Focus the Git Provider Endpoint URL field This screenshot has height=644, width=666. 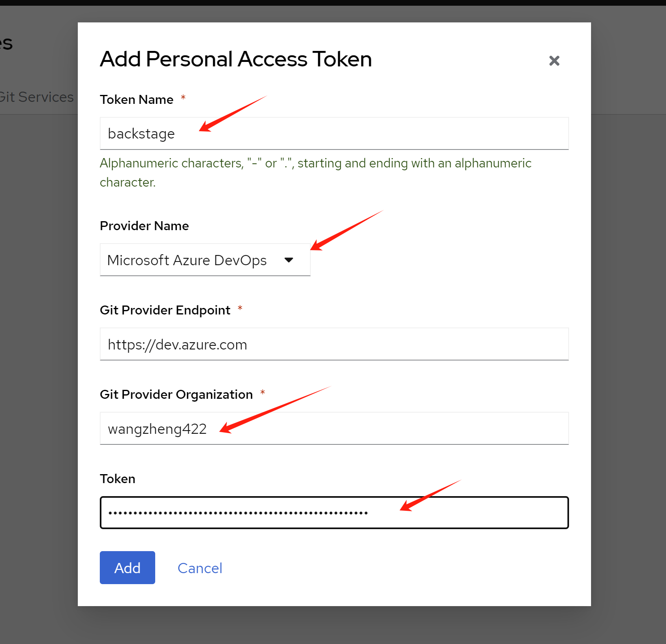click(x=334, y=344)
